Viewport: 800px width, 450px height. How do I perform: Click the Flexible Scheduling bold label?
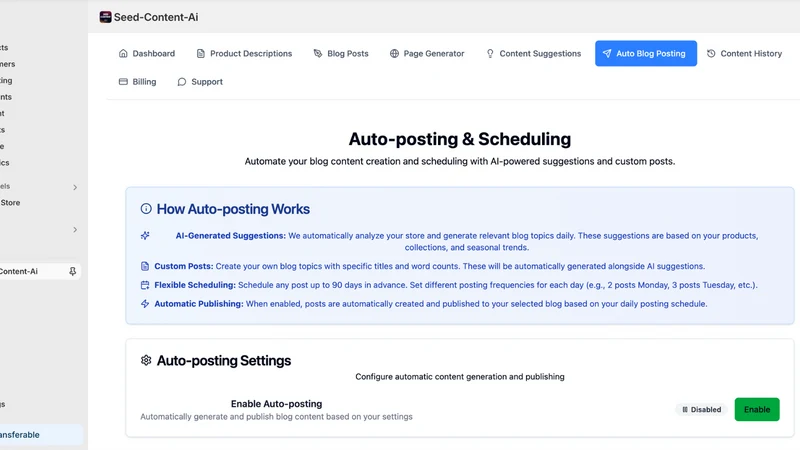[195, 285]
